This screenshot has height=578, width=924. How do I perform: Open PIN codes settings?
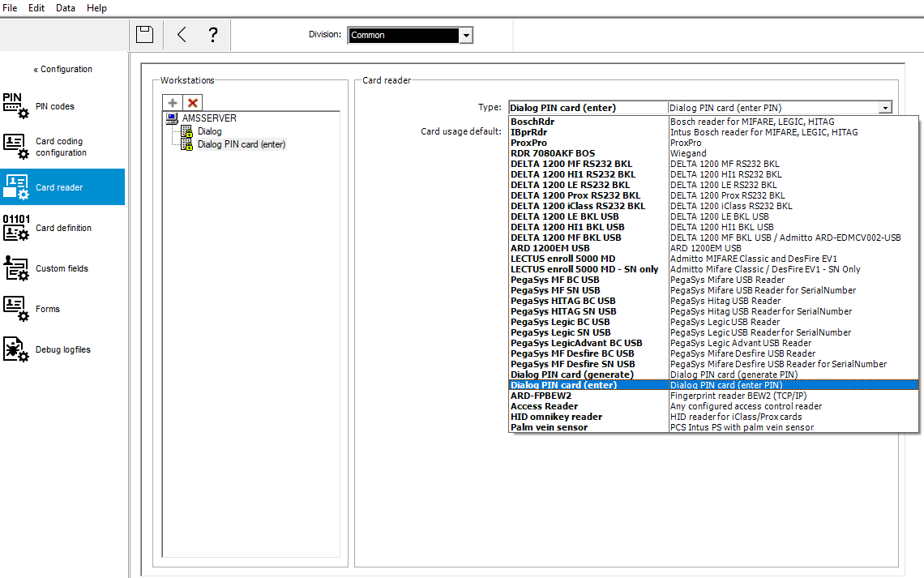point(54,106)
